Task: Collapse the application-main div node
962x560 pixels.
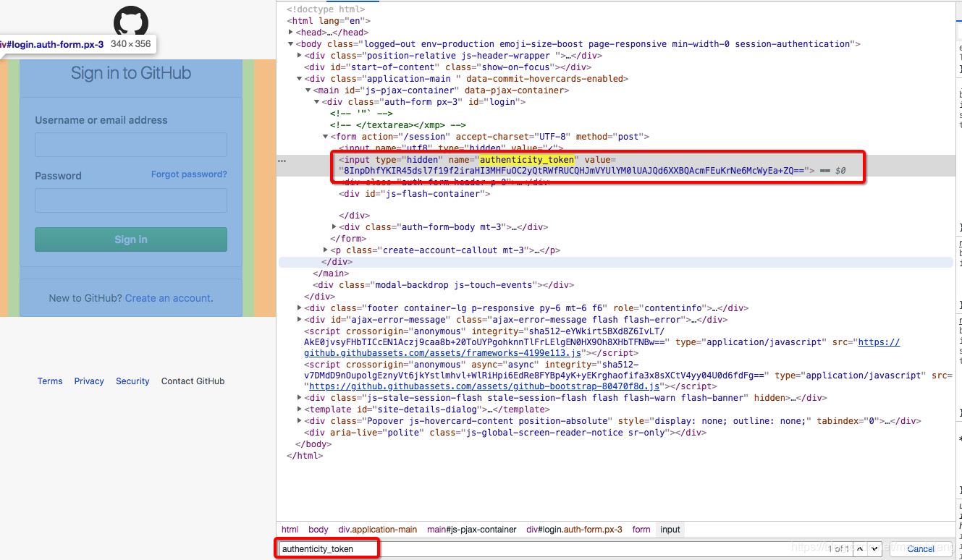Action: (x=300, y=79)
